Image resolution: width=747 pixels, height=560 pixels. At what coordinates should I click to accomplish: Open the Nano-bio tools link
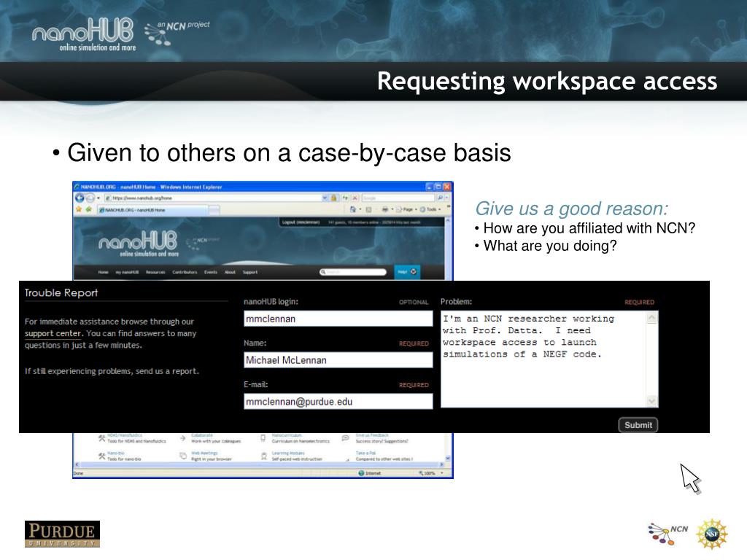[116, 454]
